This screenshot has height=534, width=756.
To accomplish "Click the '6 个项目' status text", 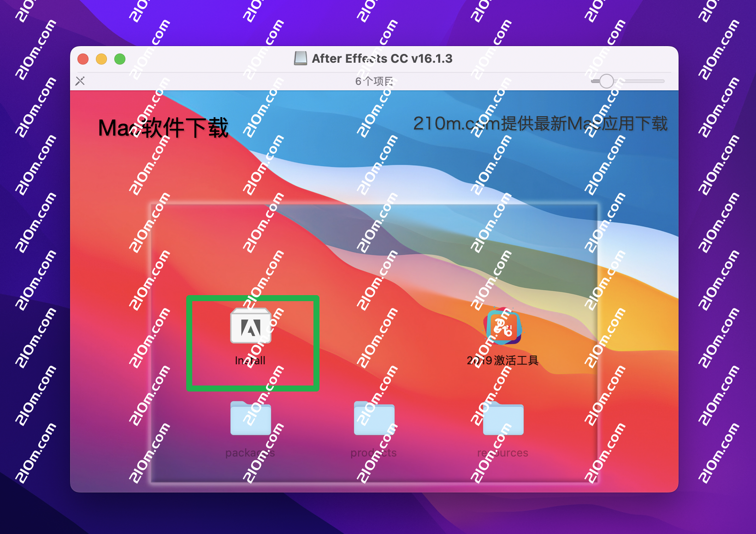I will 374,82.
